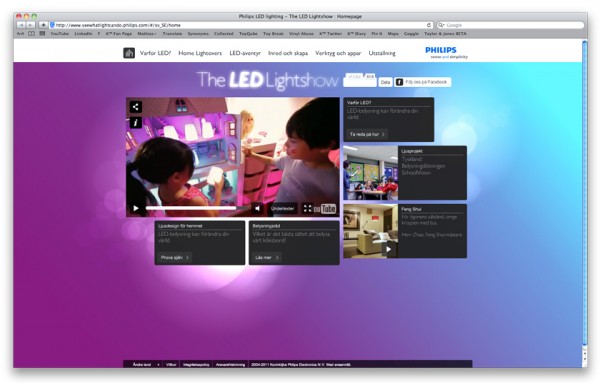Play the main dollhouse video
Screen dimensions: 600x383
click(136, 208)
